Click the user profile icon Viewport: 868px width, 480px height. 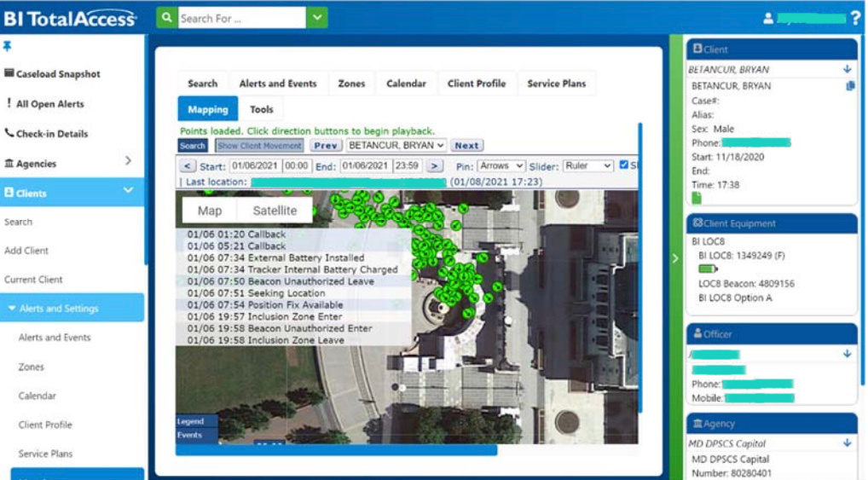click(767, 18)
